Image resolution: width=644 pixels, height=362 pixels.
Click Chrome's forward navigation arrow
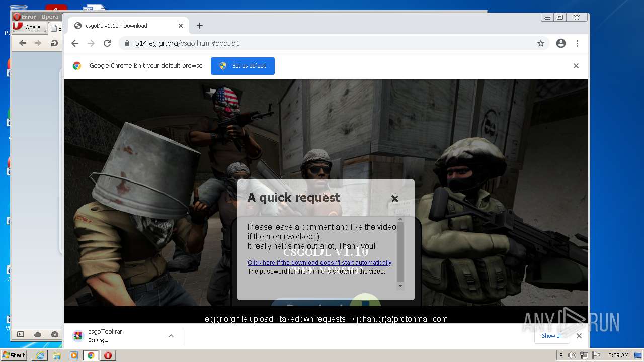[91, 43]
